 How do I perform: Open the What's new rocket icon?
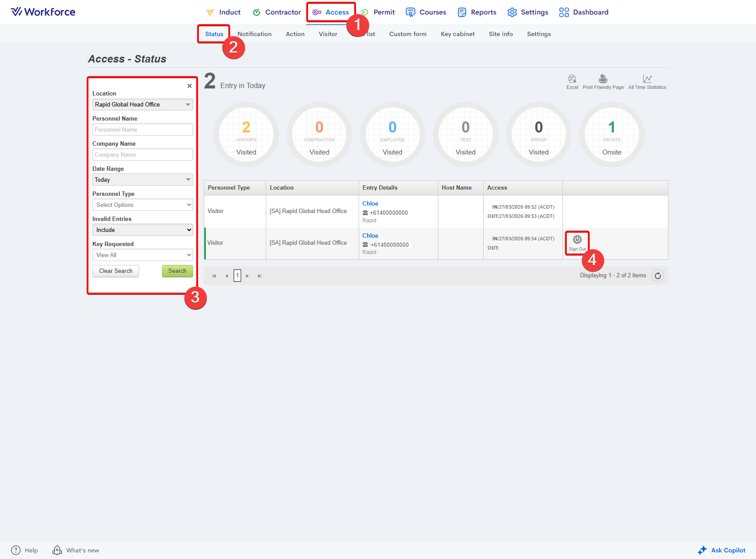point(57,550)
